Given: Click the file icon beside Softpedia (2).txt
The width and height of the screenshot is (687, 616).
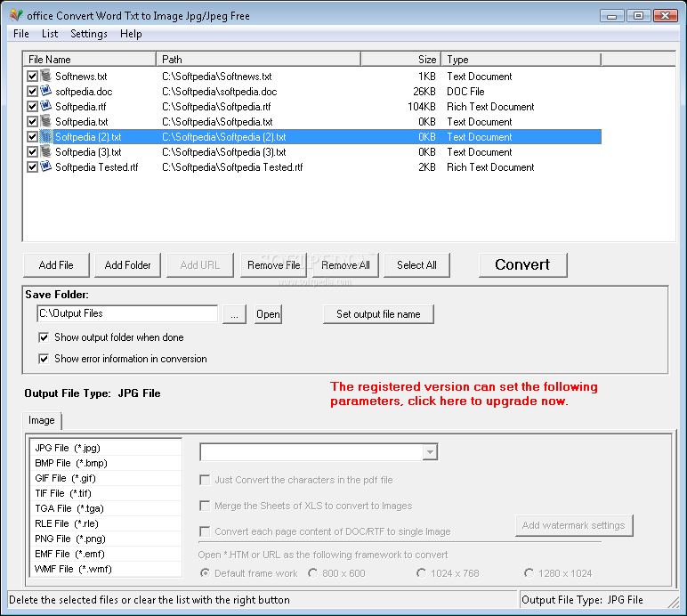Looking at the screenshot, I should click(46, 137).
